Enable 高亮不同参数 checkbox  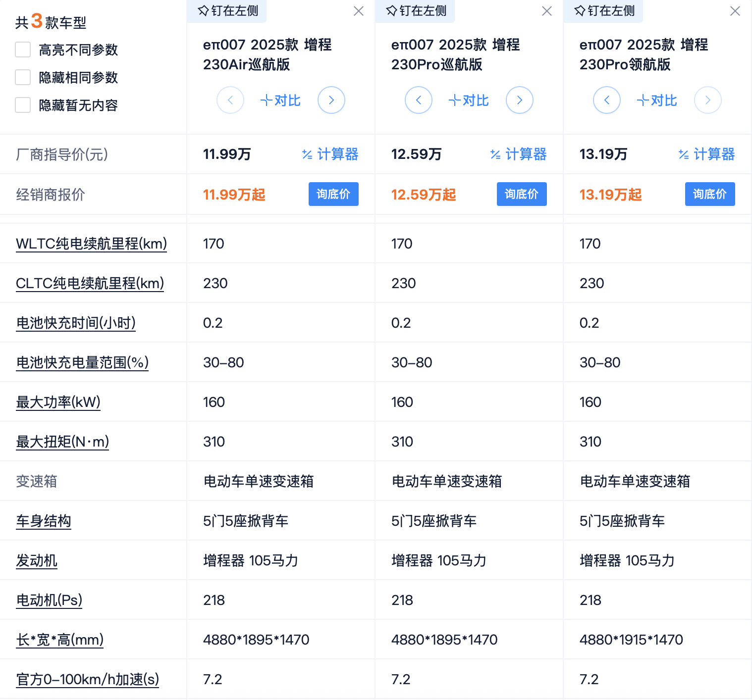[23, 50]
